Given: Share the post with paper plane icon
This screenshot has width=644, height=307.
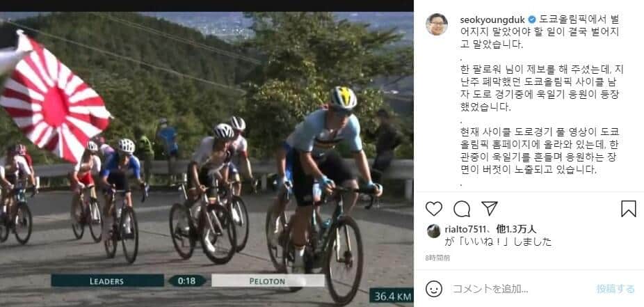Looking at the screenshot, I should (x=490, y=208).
